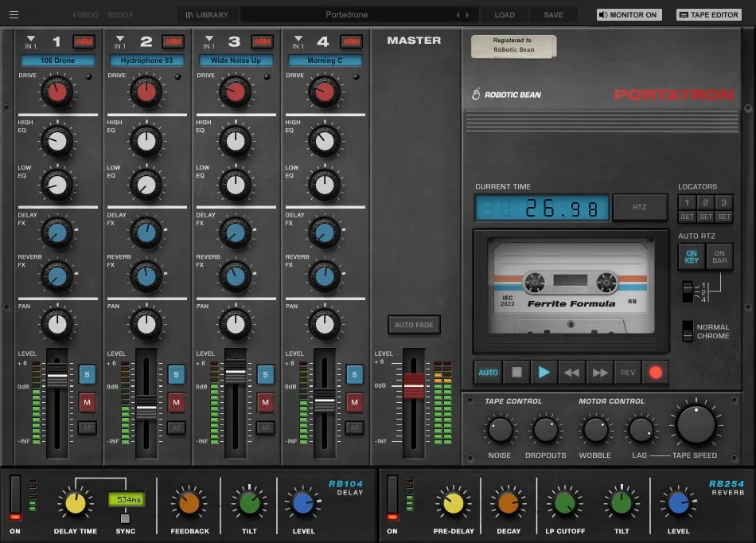Enable AF auto fade on track 3

point(265,428)
